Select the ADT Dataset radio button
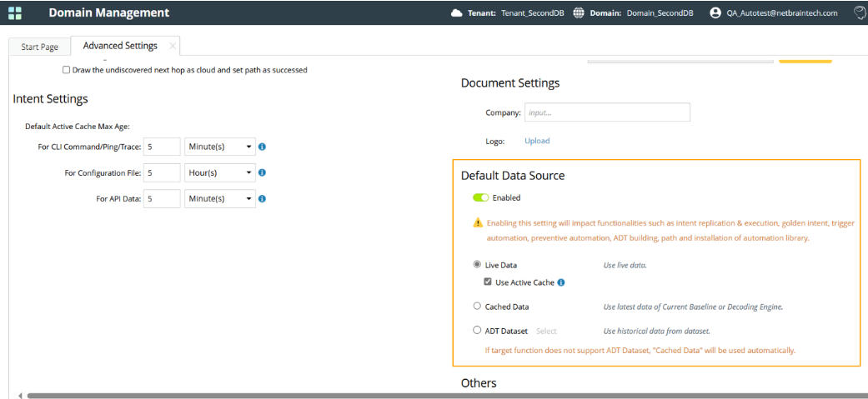Viewport: 868px width, 399px height. point(477,331)
